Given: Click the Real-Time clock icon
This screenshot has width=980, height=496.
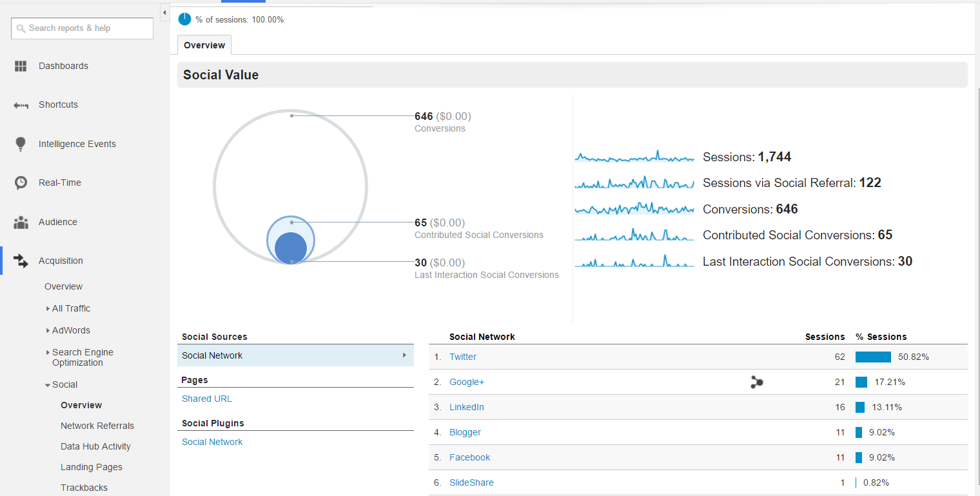Looking at the screenshot, I should coord(21,183).
